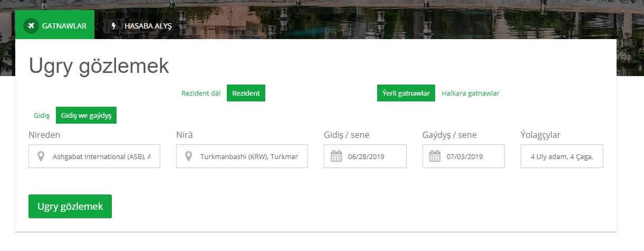Edit the Ashgabat International departure field

pyautogui.click(x=94, y=156)
